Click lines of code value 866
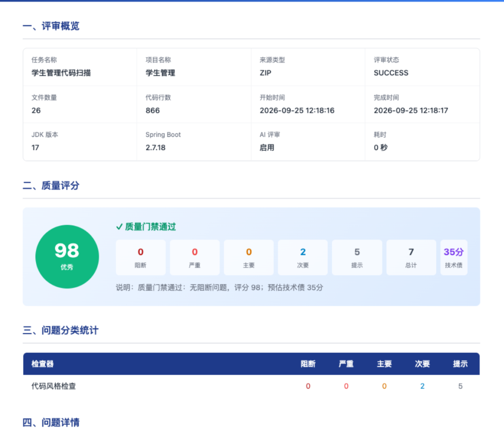This screenshot has height=431, width=504. tap(153, 111)
